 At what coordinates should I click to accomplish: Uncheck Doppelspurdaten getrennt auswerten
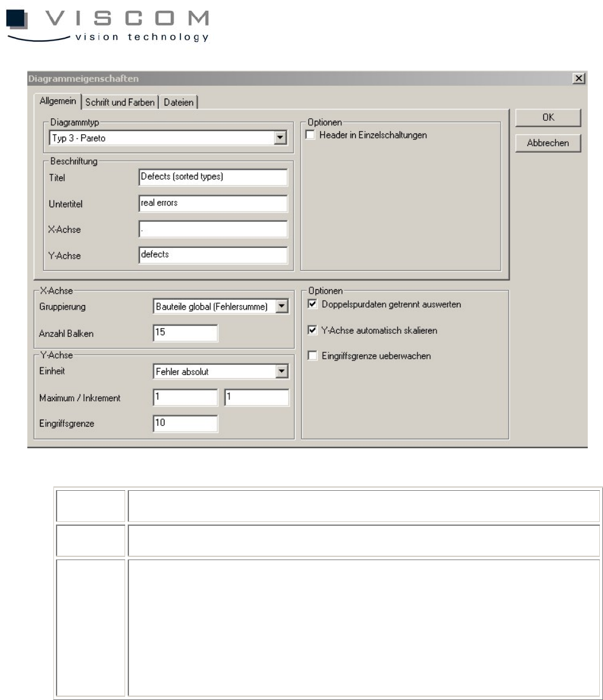click(313, 304)
